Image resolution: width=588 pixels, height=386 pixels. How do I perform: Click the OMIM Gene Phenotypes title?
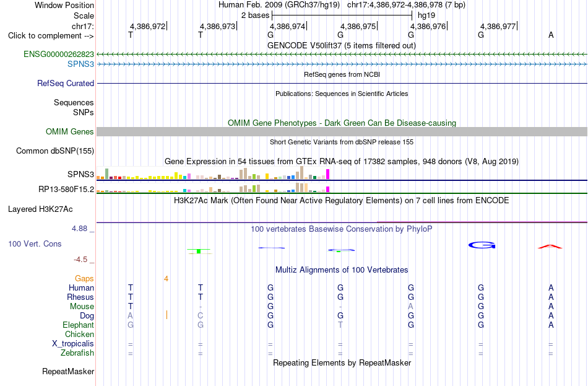pos(342,123)
